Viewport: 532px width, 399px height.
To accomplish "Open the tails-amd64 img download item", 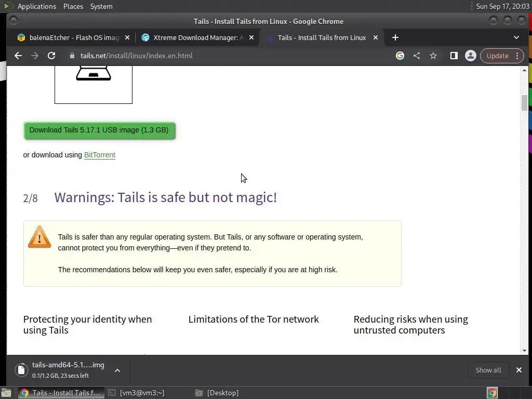I will 68,370.
